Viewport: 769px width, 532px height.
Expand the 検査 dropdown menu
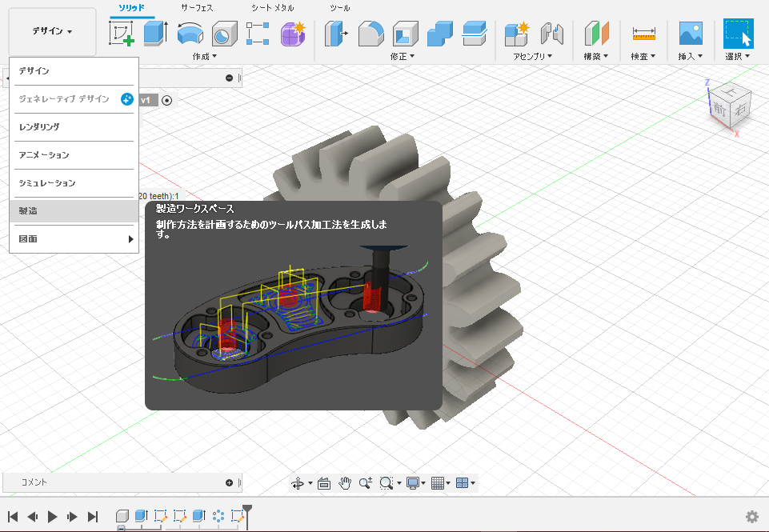pyautogui.click(x=643, y=56)
